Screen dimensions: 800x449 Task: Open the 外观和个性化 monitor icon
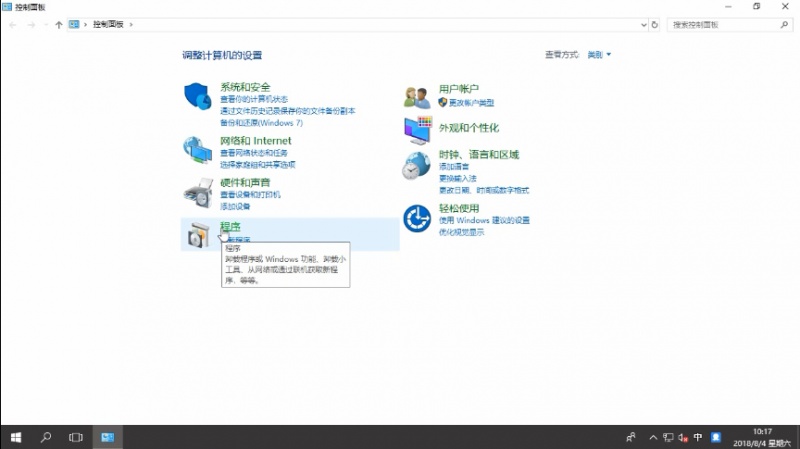(x=418, y=130)
